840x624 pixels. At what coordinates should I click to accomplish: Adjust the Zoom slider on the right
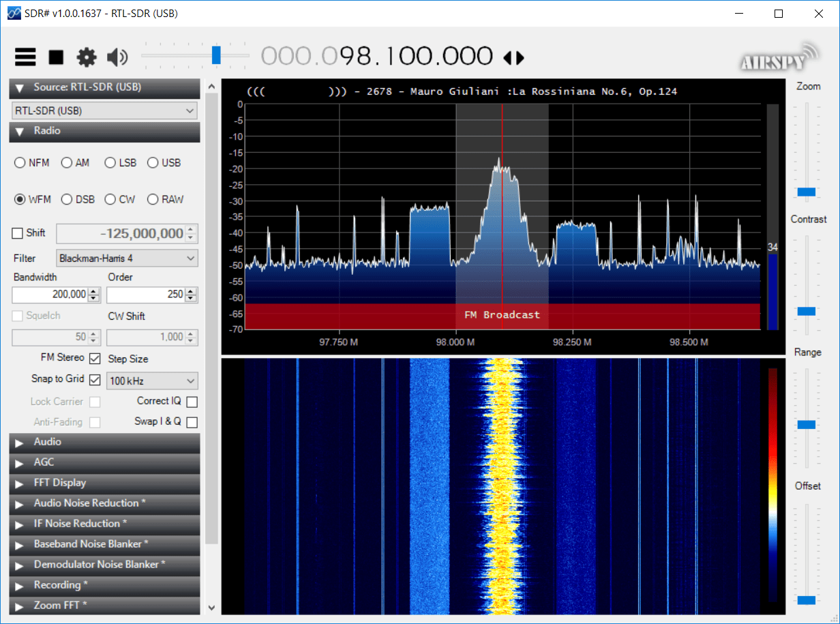[x=805, y=192]
